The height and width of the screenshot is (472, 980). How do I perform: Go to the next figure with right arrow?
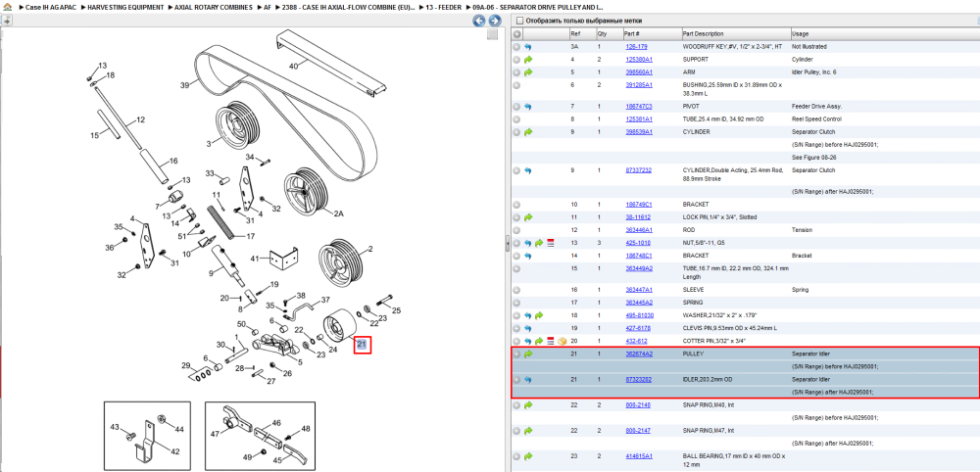(494, 22)
